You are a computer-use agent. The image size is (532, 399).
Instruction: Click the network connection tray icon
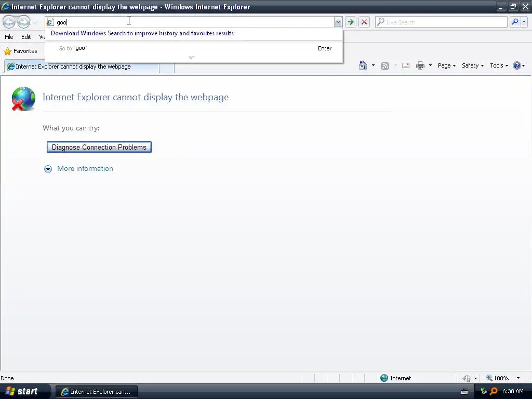484,392
